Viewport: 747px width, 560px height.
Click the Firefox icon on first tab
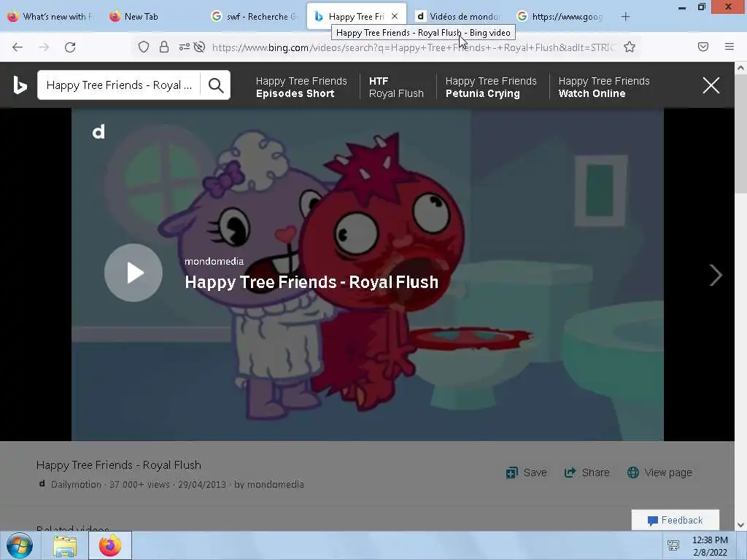(x=13, y=17)
